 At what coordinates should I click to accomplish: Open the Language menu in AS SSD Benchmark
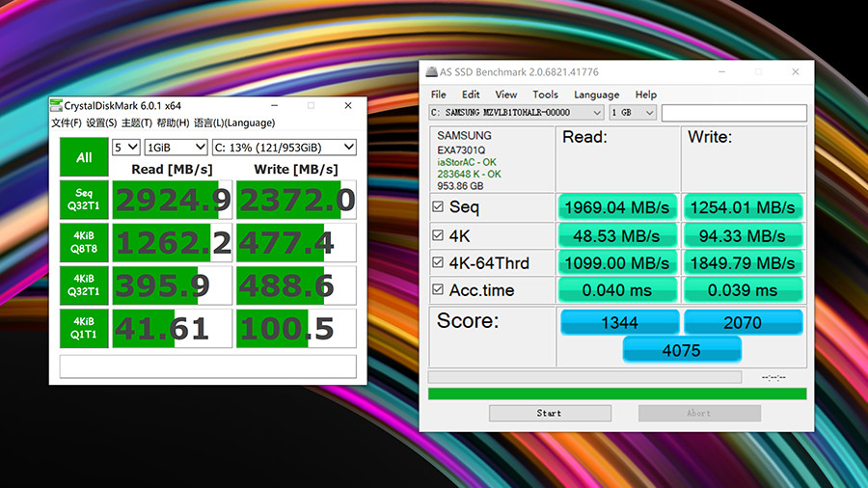596,95
